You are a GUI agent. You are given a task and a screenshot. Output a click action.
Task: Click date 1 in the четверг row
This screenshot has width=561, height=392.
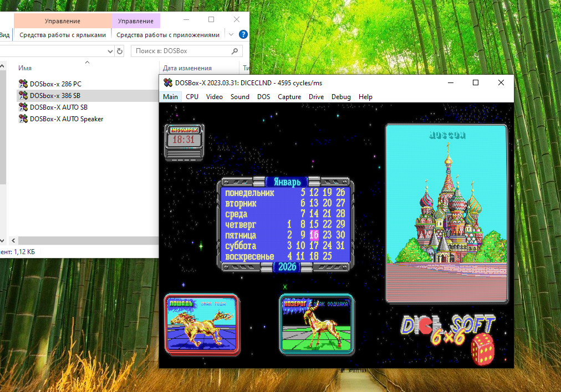pyautogui.click(x=289, y=224)
